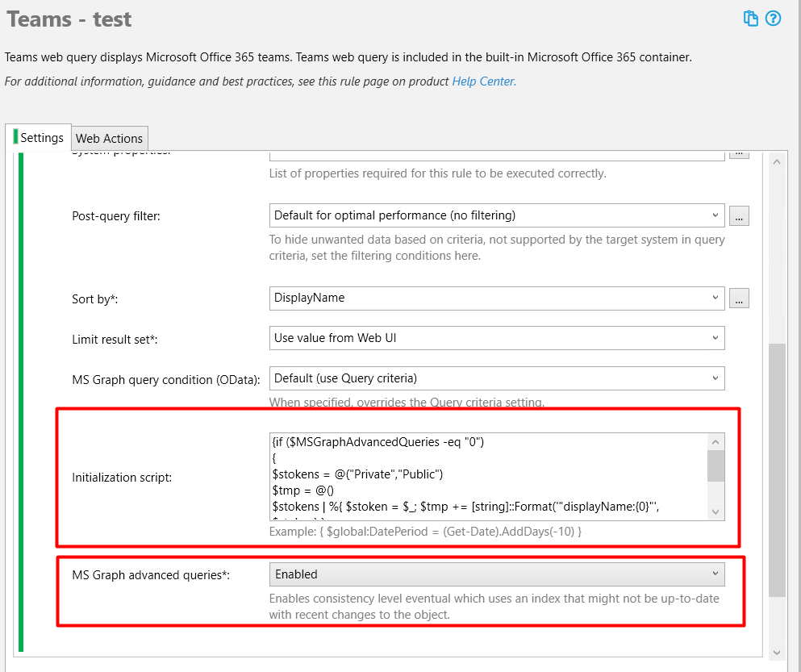The height and width of the screenshot is (672, 801).
Task: Select the Settings tab
Action: (x=38, y=137)
